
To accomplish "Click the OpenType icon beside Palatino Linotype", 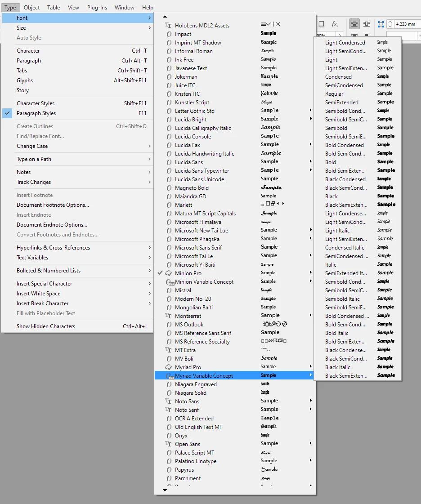I will pos(169,461).
